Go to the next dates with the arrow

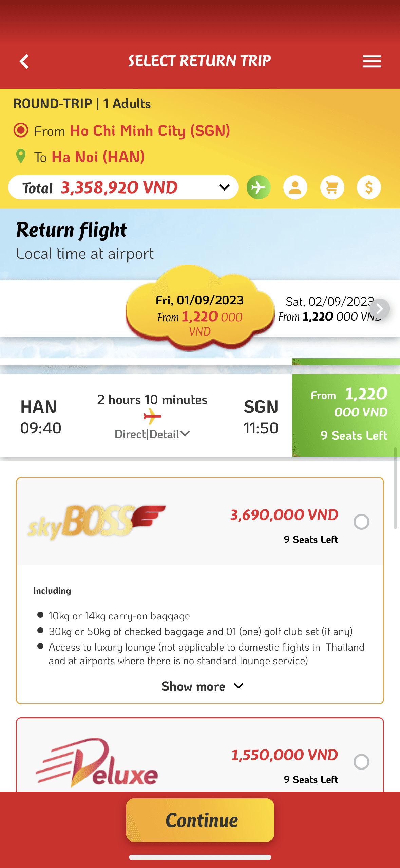tap(379, 309)
